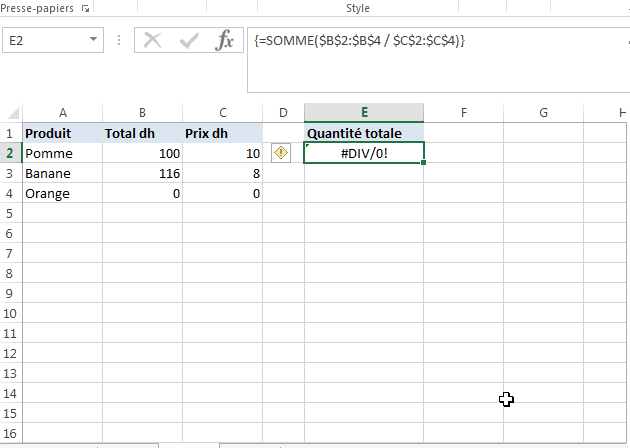Select the Prix dh header cell
Viewport: 630px width, 448px height.
click(222, 133)
